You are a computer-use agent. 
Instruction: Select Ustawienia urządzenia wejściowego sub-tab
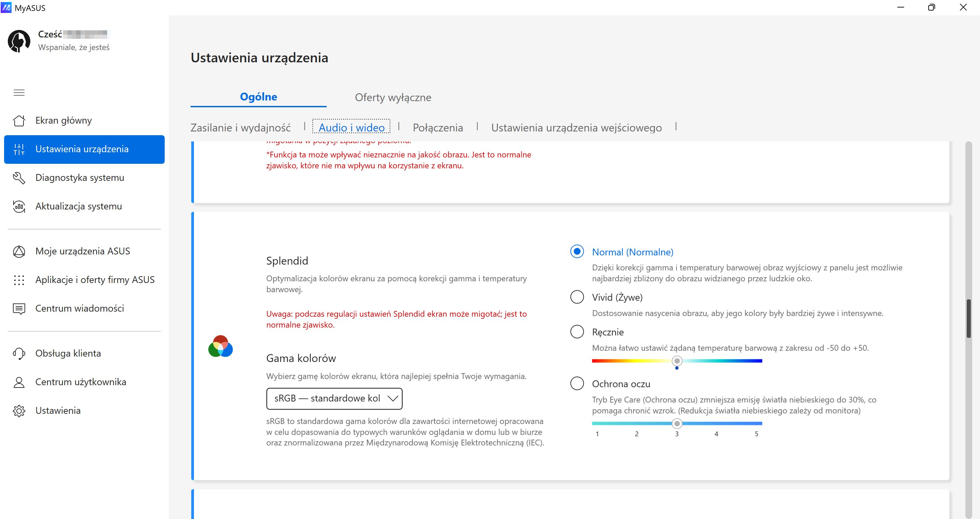coord(576,128)
